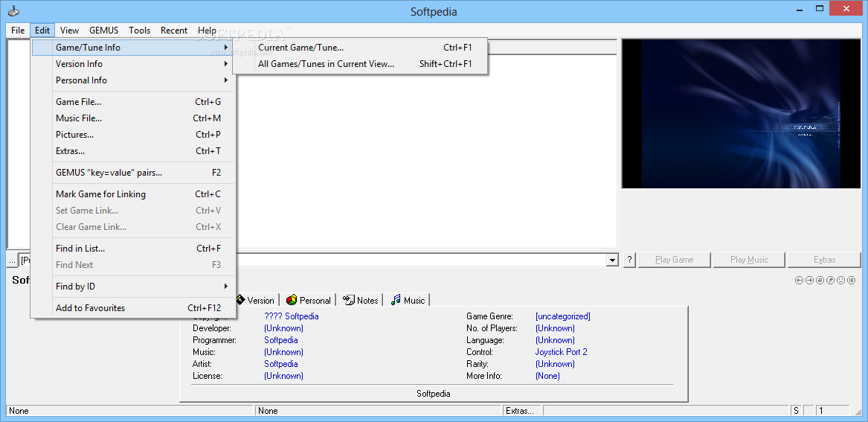Click the Extras... status bar panel

coord(522,411)
